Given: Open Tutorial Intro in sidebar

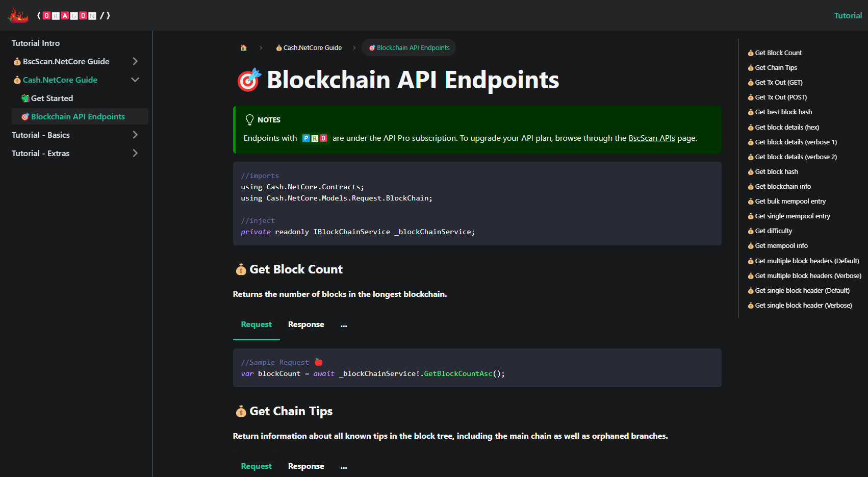Looking at the screenshot, I should (36, 43).
